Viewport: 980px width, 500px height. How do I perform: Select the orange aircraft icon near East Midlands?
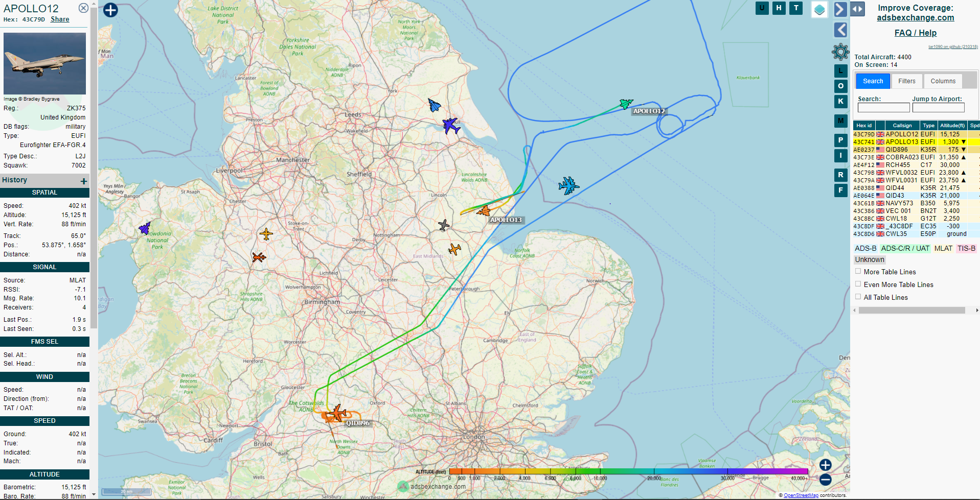pos(454,249)
